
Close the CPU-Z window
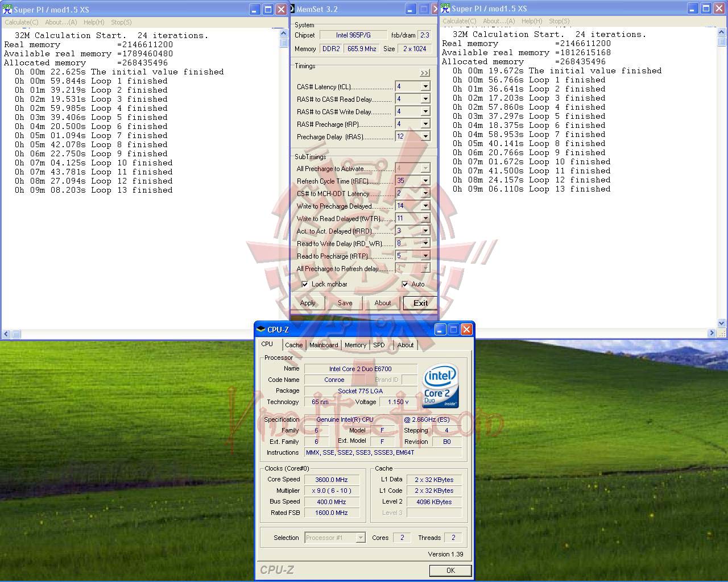click(x=466, y=329)
